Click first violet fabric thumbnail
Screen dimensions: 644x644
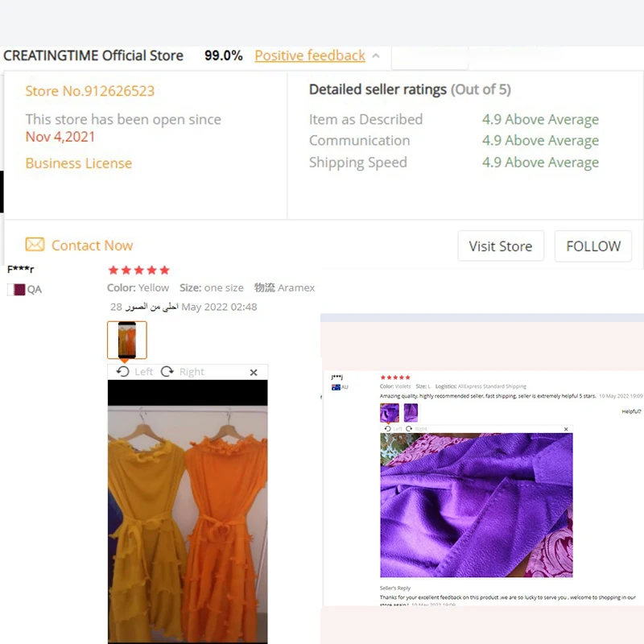(x=390, y=412)
